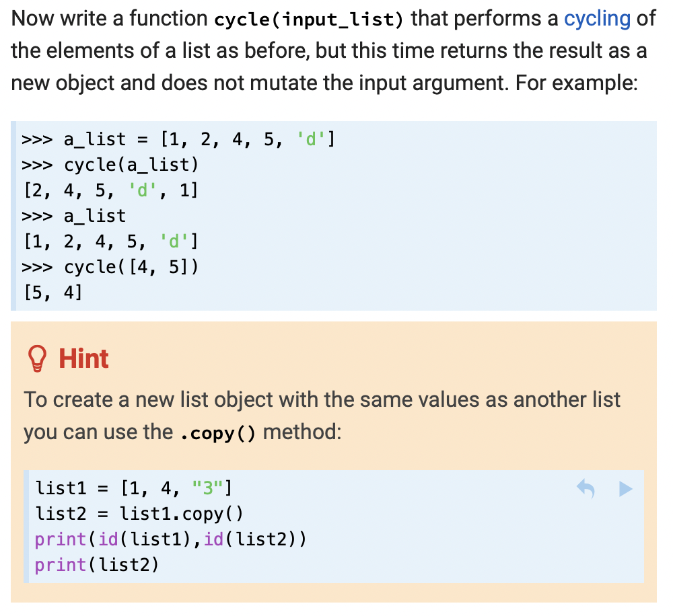
Task: Click the print(id(list1),id(list2)) line
Action: (x=171, y=539)
